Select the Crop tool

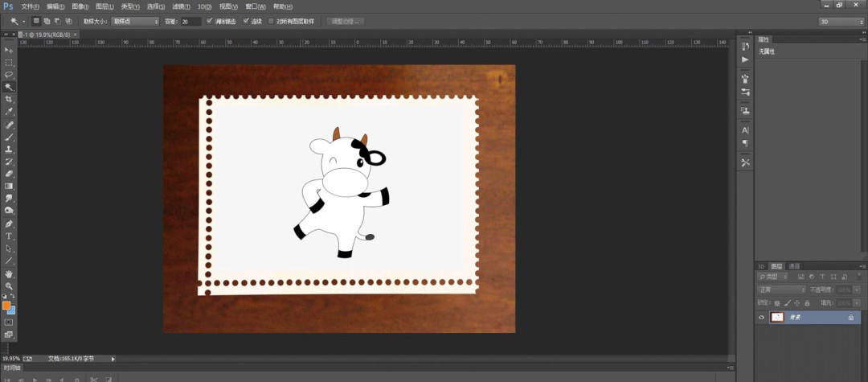point(9,99)
